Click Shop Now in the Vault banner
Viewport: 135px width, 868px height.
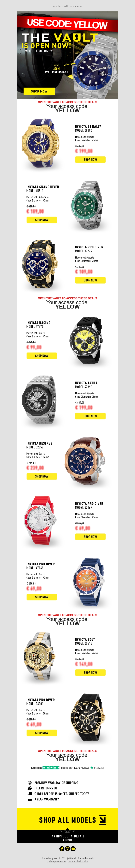coord(39,91)
